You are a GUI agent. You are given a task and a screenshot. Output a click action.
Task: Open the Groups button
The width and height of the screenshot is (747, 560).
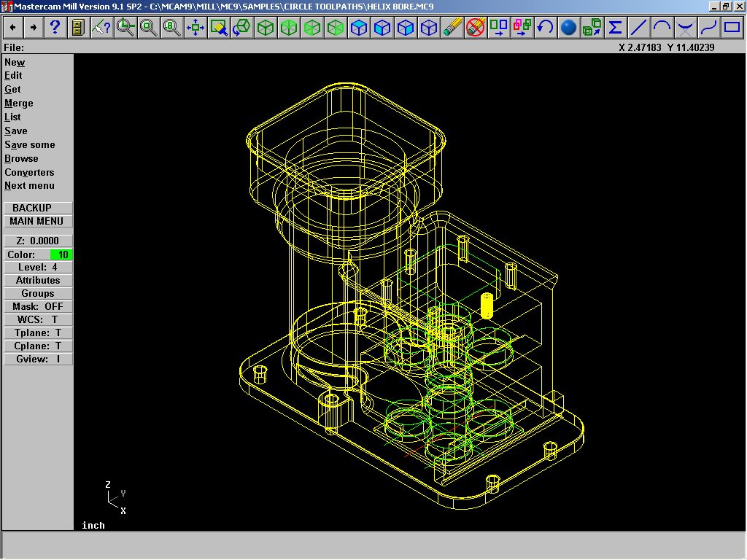[38, 293]
